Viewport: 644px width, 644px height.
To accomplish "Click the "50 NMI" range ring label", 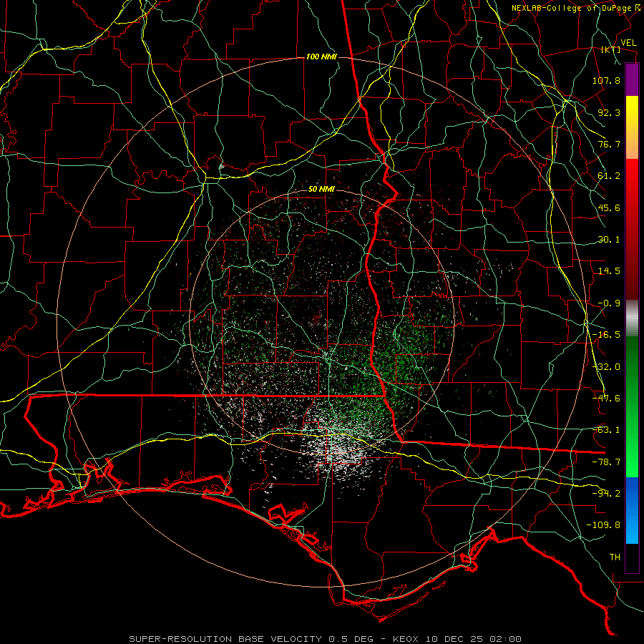I will (x=321, y=190).
